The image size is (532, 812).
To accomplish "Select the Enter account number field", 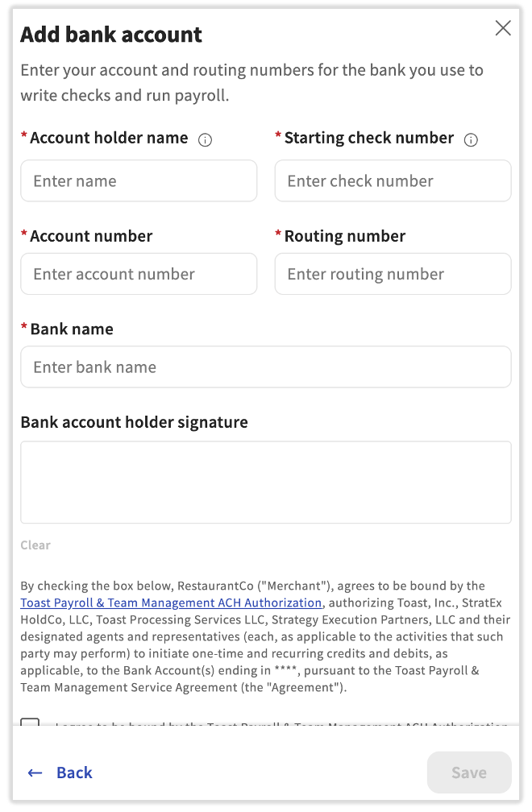I will 139,275.
